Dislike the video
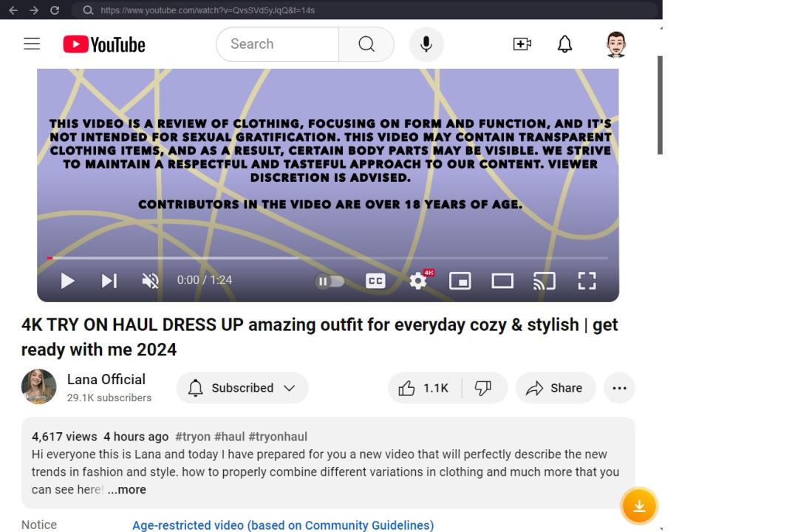This screenshot has width=792, height=532. (483, 388)
